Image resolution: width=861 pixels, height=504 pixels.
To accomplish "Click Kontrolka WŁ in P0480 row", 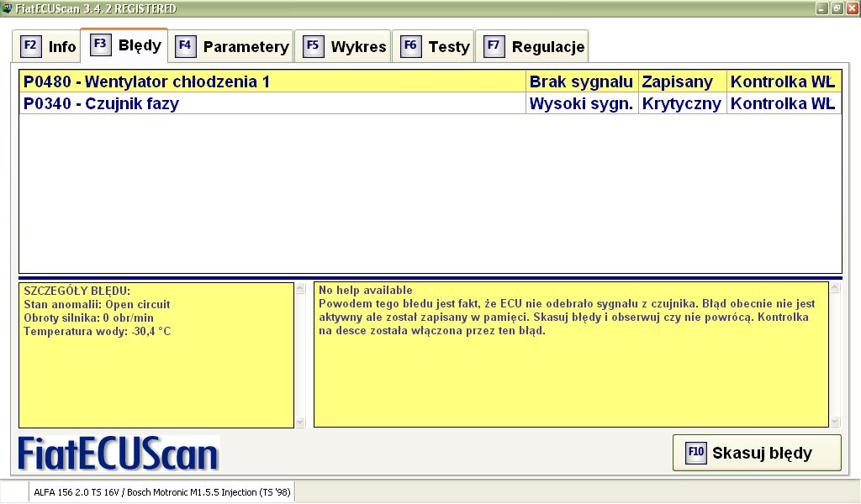I will click(784, 81).
